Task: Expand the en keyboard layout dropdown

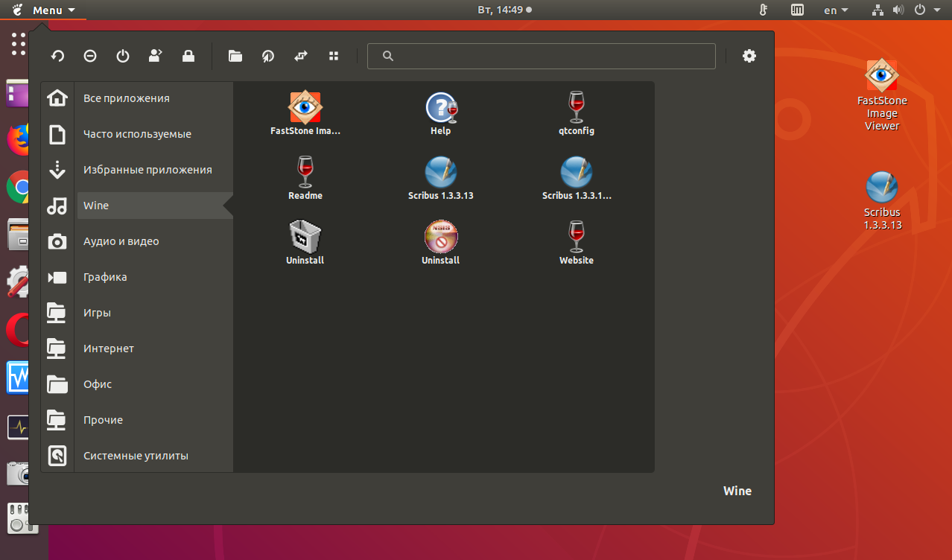Action: 836,10
